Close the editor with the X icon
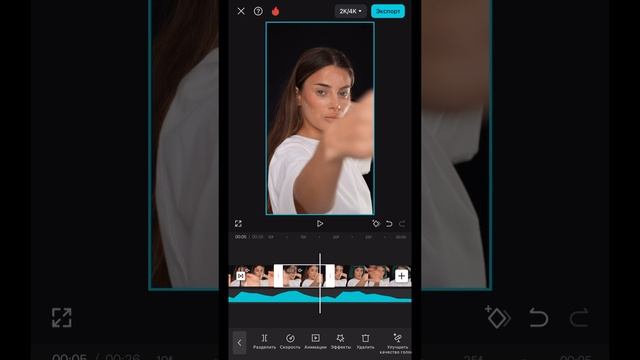The height and width of the screenshot is (360, 640). [241, 11]
